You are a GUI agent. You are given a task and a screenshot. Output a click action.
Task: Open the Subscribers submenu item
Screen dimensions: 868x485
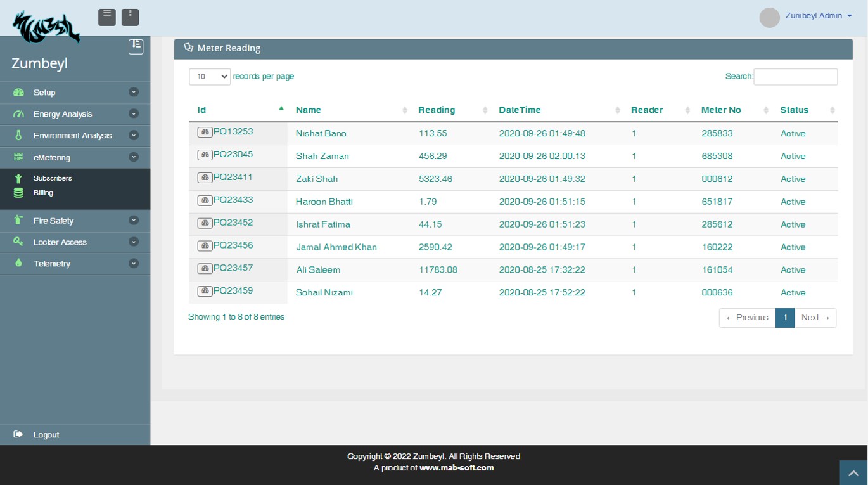pos(53,178)
